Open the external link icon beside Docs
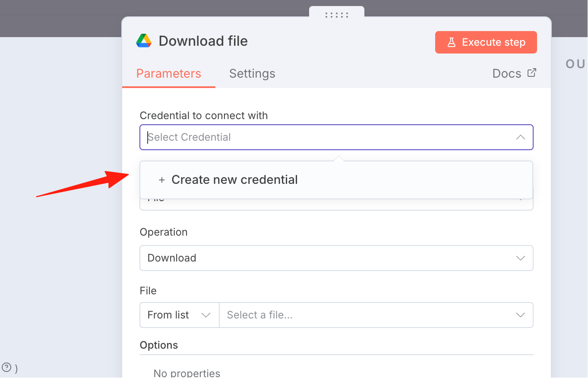The height and width of the screenshot is (378, 588). click(x=532, y=73)
